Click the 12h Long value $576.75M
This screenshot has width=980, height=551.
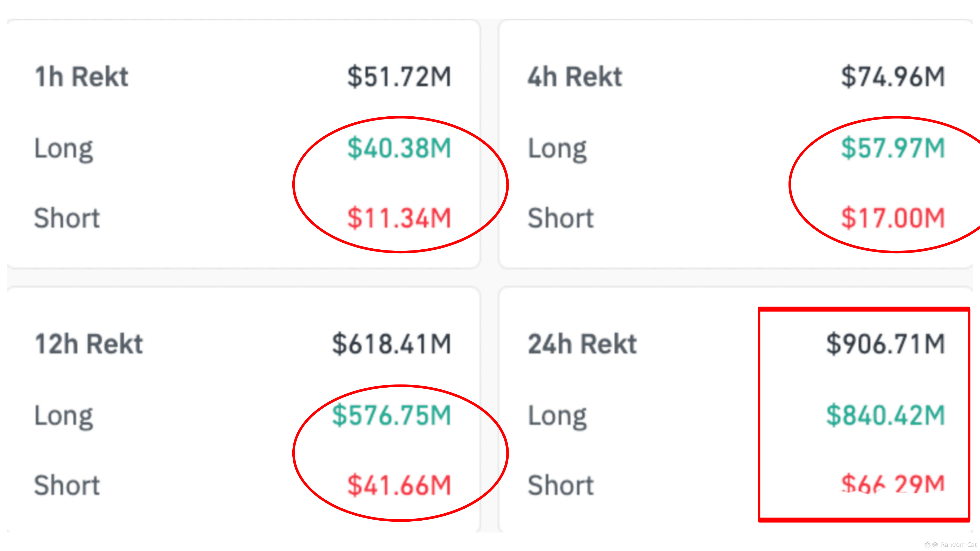(391, 415)
